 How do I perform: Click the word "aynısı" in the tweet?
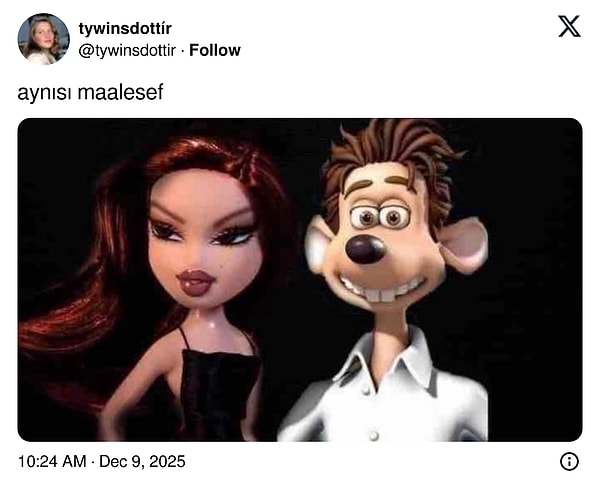(x=44, y=93)
